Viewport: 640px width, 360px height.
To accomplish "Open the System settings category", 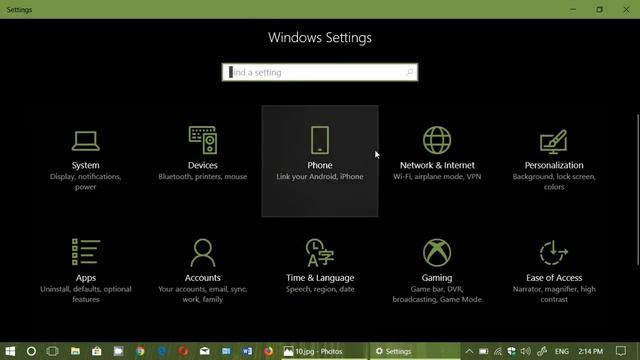I will click(x=85, y=161).
